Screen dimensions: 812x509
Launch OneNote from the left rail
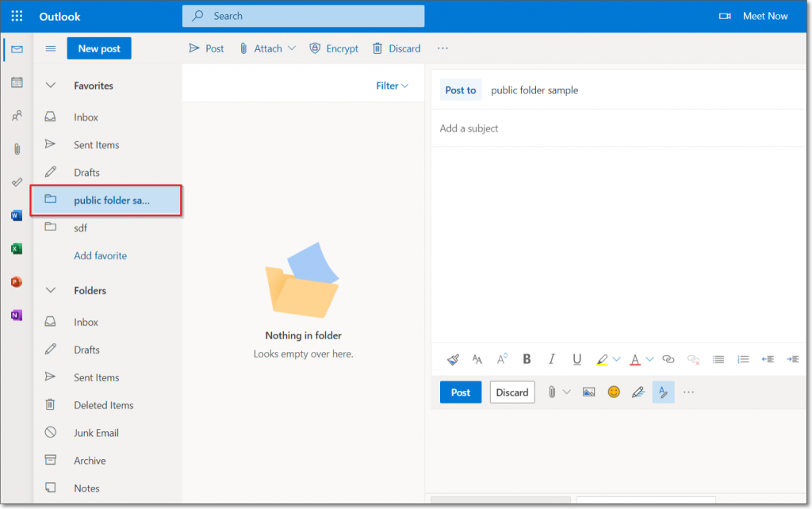(17, 316)
